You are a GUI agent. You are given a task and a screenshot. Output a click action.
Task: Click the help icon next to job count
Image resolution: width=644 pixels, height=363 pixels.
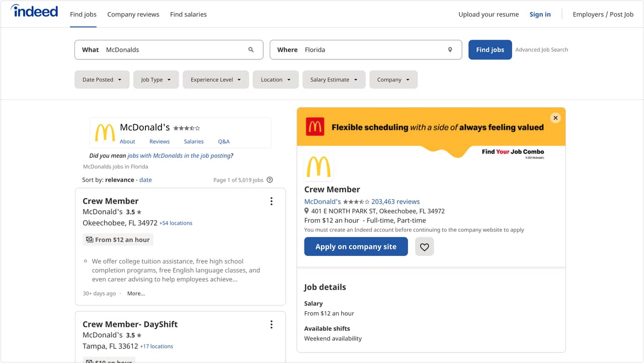[x=270, y=180]
